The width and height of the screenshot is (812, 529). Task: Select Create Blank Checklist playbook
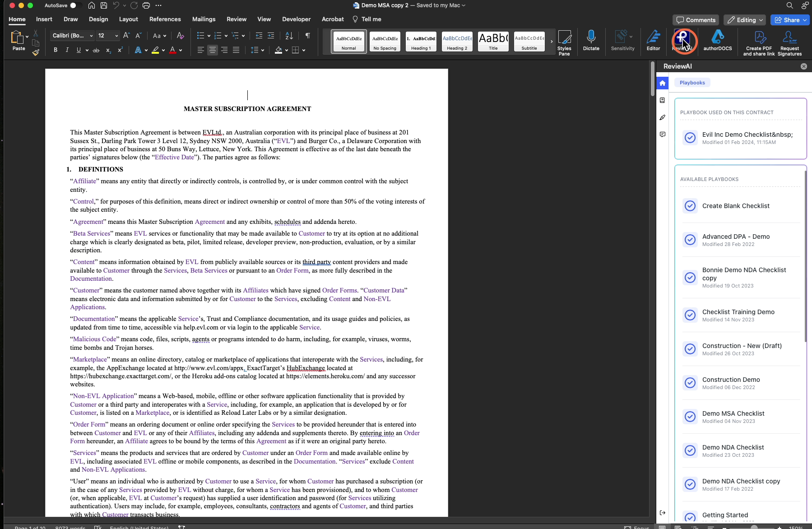click(x=740, y=206)
